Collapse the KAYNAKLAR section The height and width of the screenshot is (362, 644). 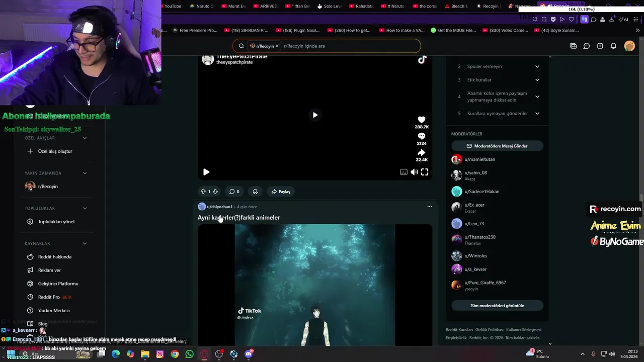(85, 243)
